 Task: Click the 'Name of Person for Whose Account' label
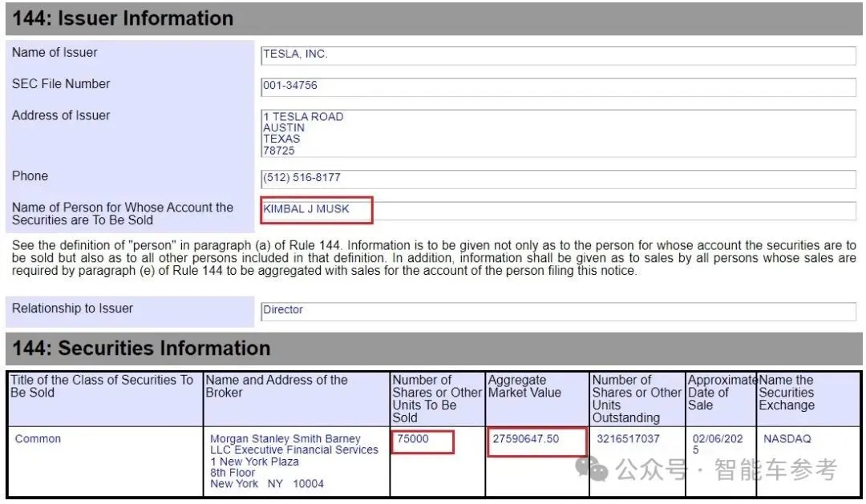tap(122, 214)
